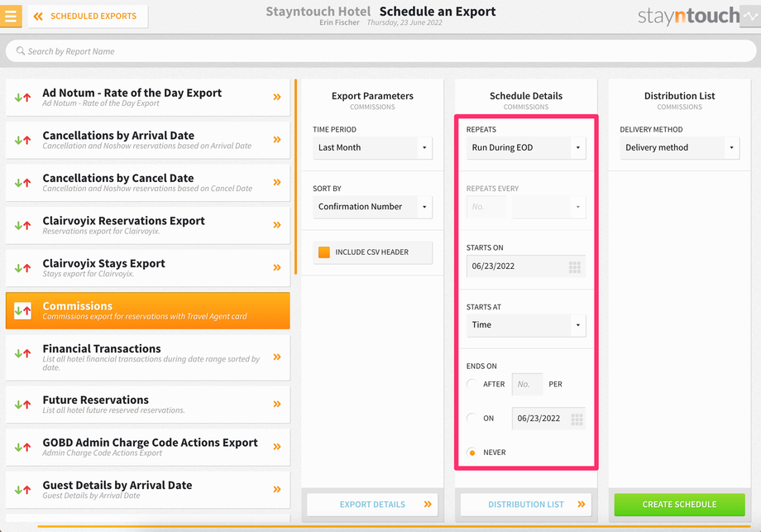Open the Time Period dropdown

pos(372,147)
